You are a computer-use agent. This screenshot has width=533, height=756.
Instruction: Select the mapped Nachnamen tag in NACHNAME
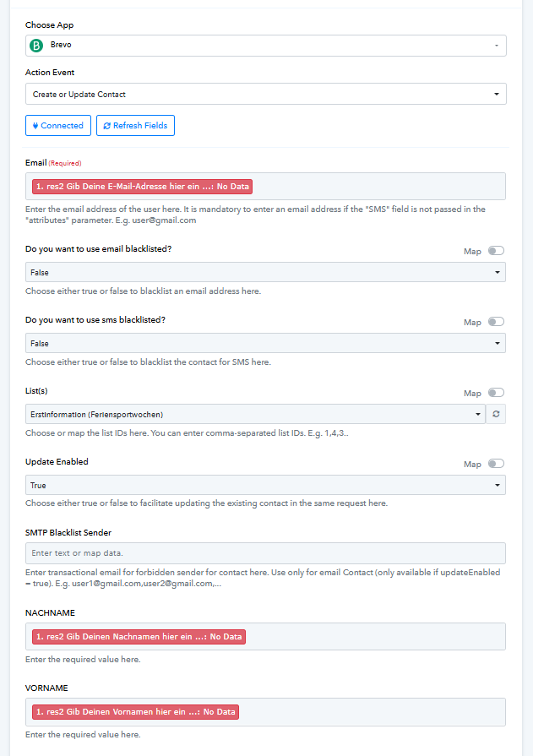(x=139, y=636)
